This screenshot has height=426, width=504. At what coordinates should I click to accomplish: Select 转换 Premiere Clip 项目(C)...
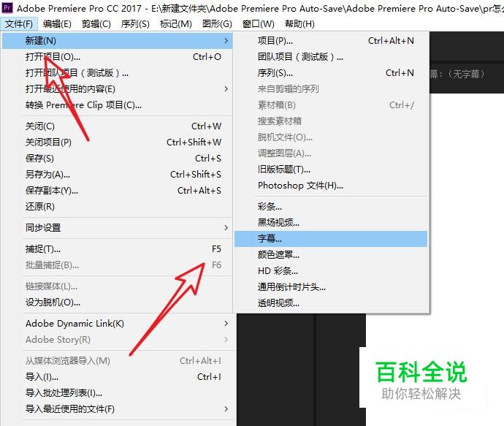point(118,105)
